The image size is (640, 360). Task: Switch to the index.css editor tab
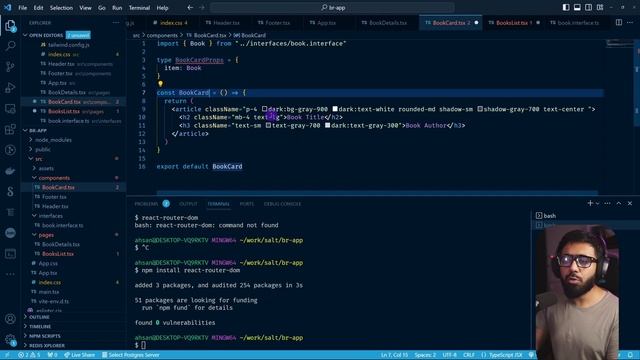[171, 23]
